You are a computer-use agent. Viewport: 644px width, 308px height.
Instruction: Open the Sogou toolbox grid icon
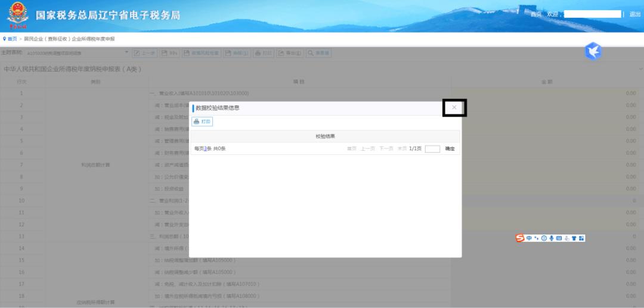pos(581,238)
